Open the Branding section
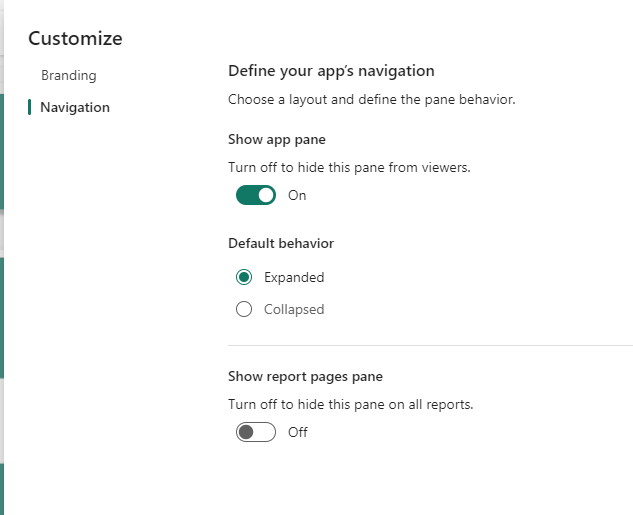Viewport: 633px width, 515px height. coord(68,75)
